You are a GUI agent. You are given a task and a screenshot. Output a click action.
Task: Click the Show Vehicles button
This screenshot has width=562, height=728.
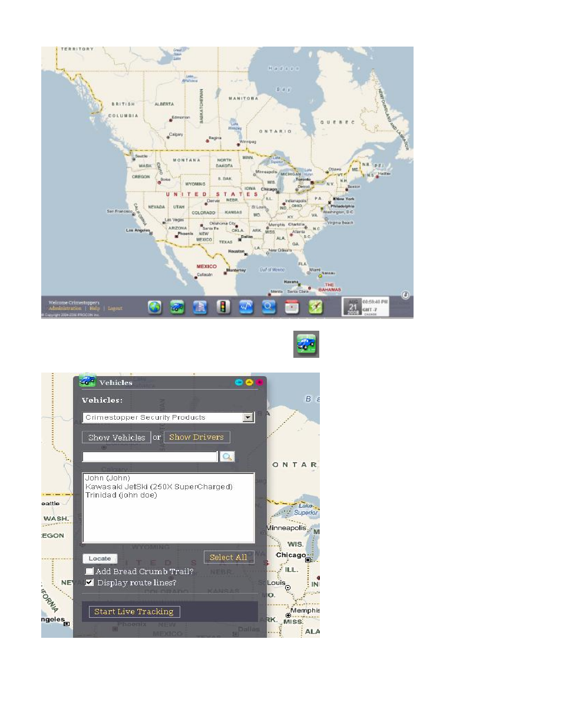click(117, 437)
